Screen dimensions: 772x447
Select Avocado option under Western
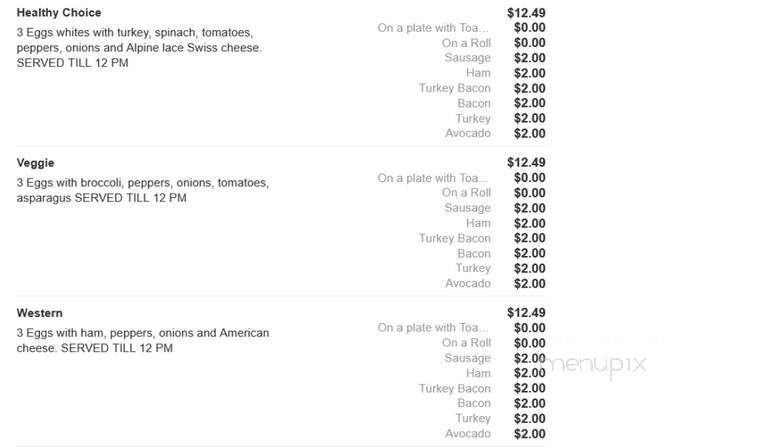pyautogui.click(x=468, y=434)
